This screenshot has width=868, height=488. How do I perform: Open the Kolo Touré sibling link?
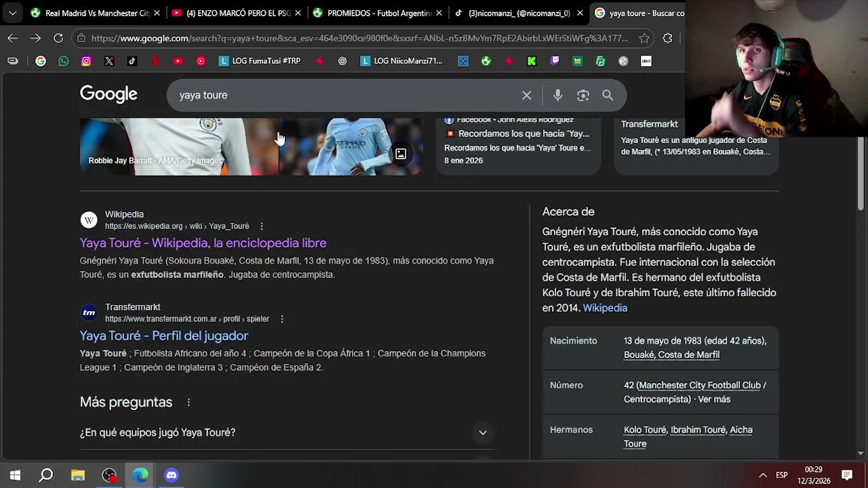point(645,430)
